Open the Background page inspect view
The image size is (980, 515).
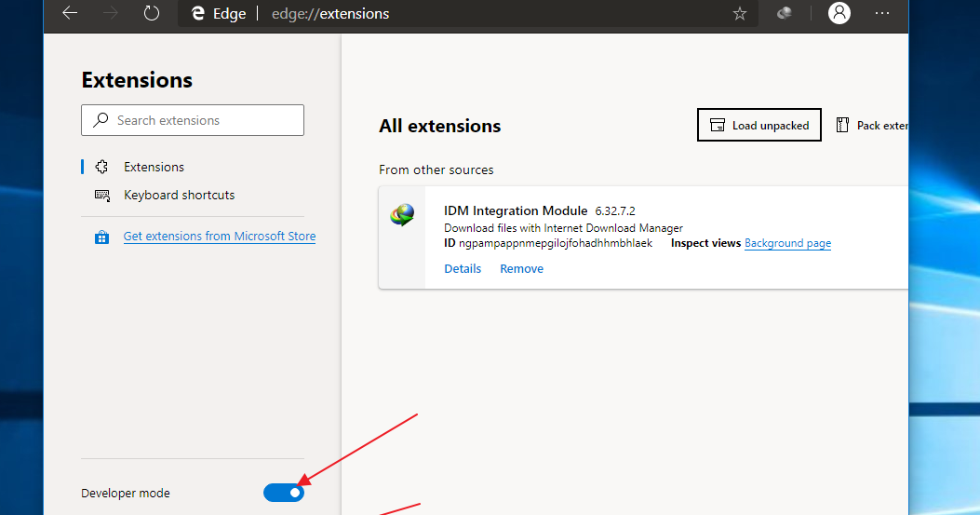pyautogui.click(x=787, y=243)
